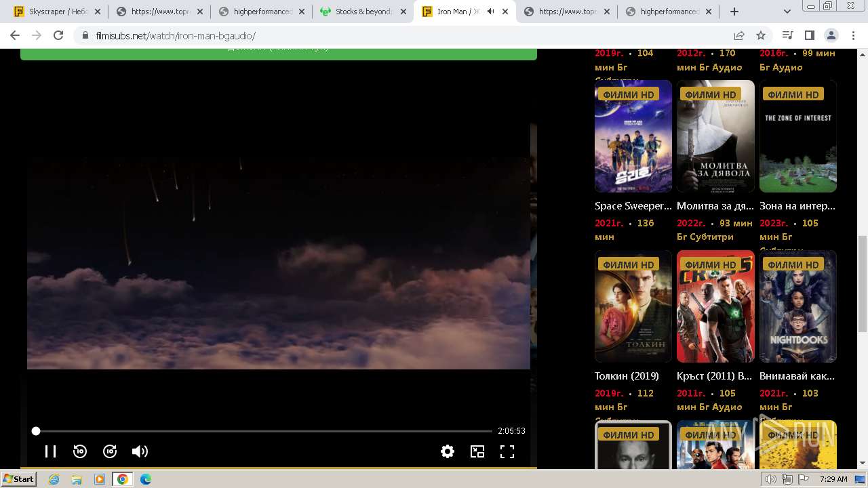Rewind video 10 seconds
This screenshot has height=488, width=868.
coord(80,451)
